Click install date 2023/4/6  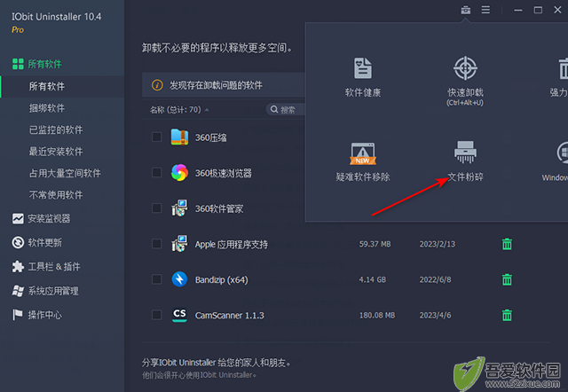(x=435, y=315)
